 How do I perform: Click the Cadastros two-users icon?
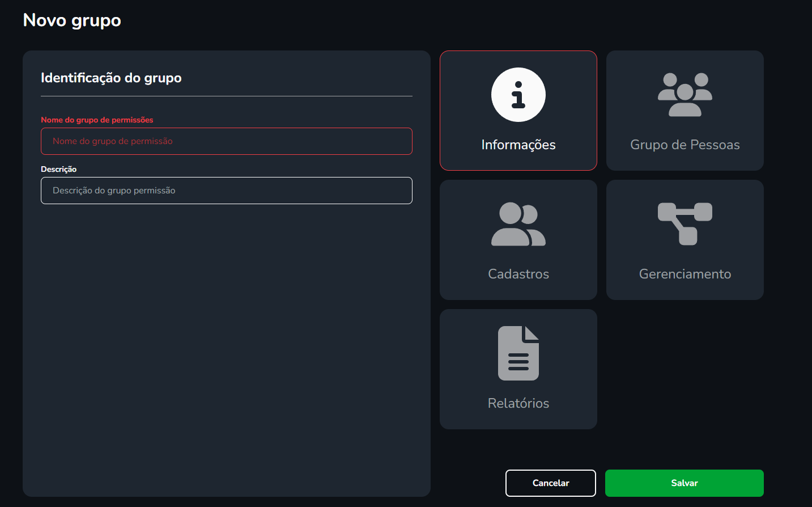[x=518, y=224]
